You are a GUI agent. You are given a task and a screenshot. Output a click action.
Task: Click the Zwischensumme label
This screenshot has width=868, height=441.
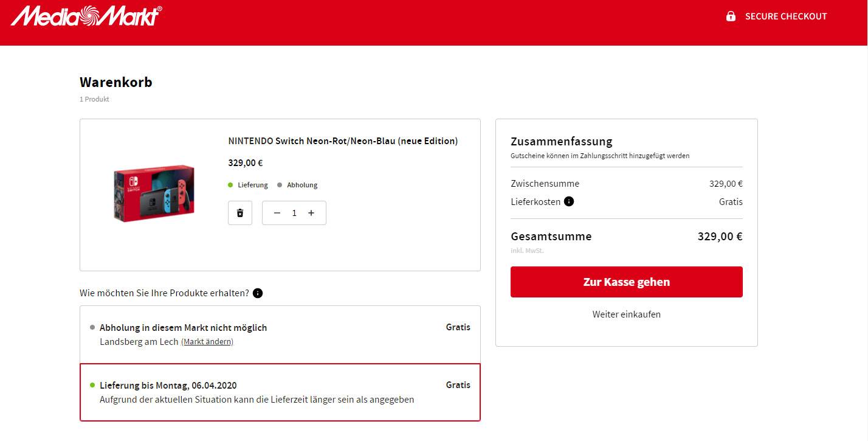click(545, 184)
